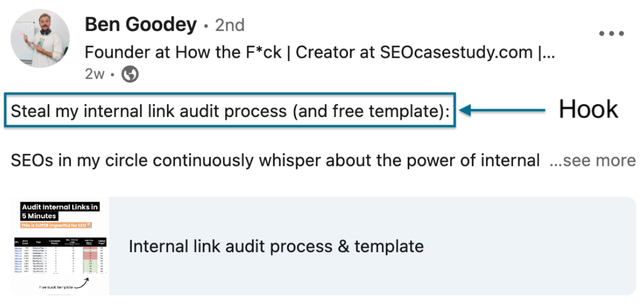Click the "free audit template" caption in thumbnail

tap(56, 287)
